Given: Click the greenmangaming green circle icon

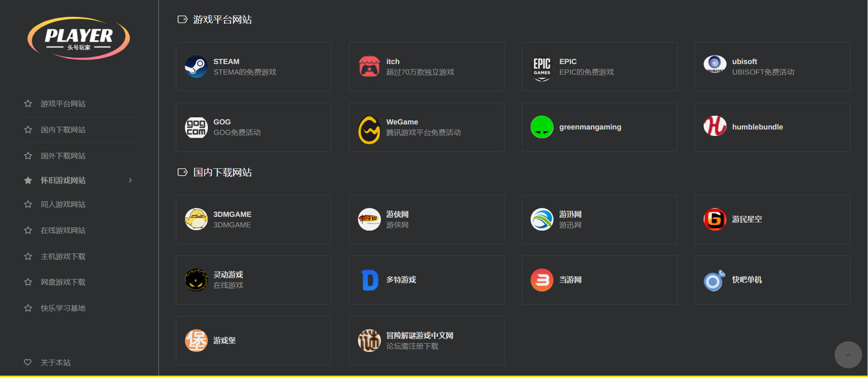Looking at the screenshot, I should coord(542,127).
